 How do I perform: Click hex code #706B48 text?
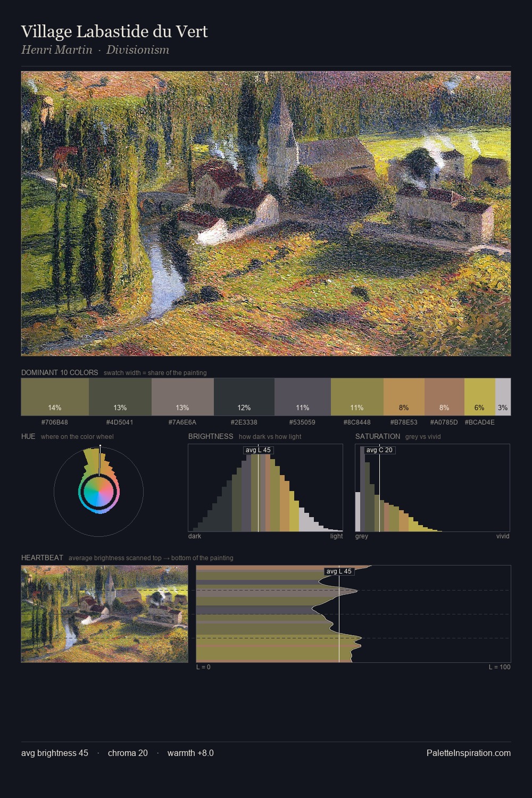[x=55, y=422]
